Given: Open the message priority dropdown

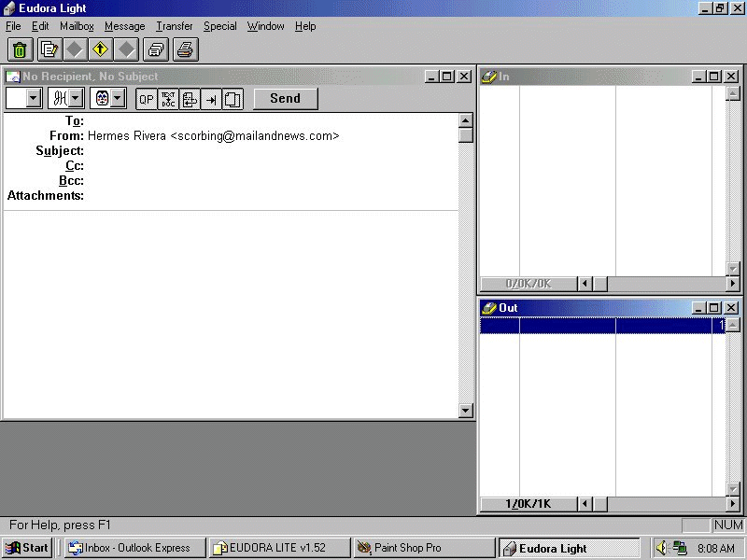Looking at the screenshot, I should coord(33,98).
